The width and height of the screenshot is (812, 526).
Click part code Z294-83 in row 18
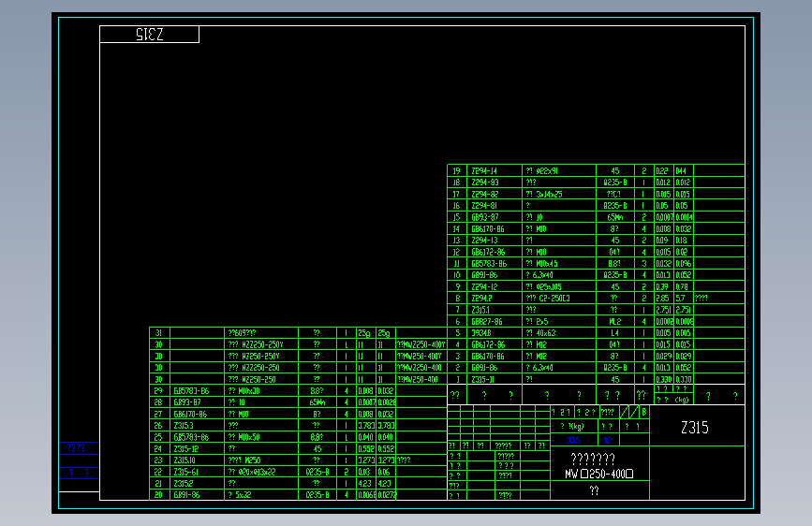[485, 183]
